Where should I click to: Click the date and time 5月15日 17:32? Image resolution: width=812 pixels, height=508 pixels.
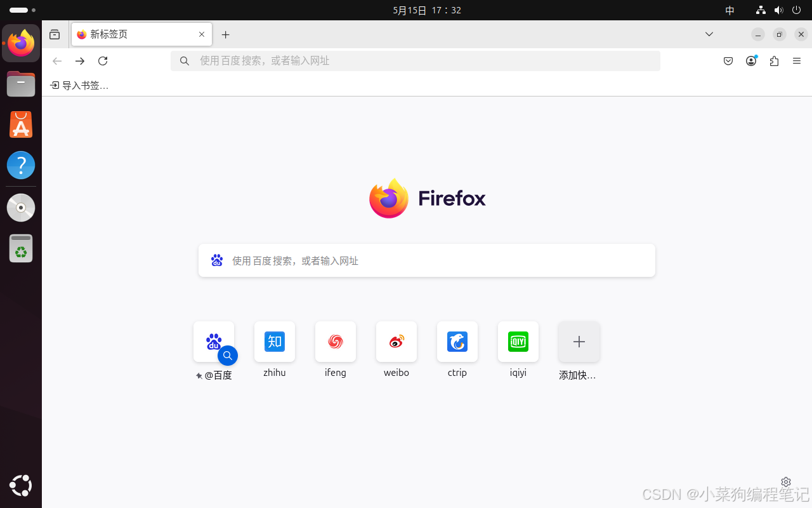click(x=427, y=10)
